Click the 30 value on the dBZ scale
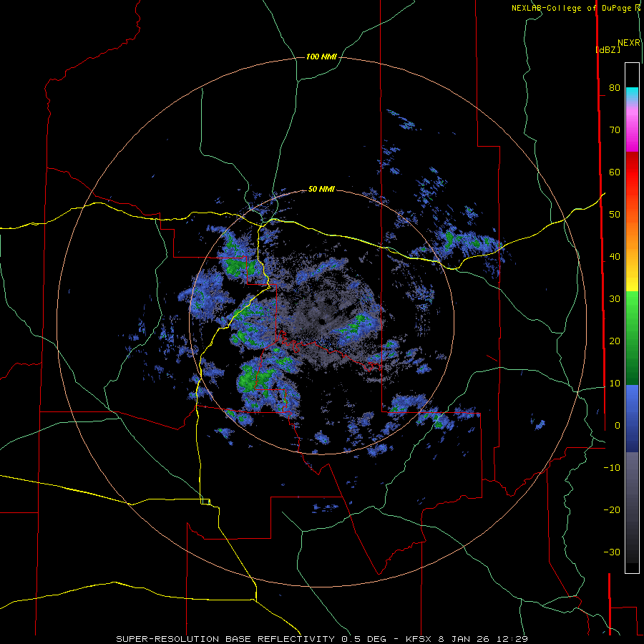The height and width of the screenshot is (644, 644). click(615, 299)
